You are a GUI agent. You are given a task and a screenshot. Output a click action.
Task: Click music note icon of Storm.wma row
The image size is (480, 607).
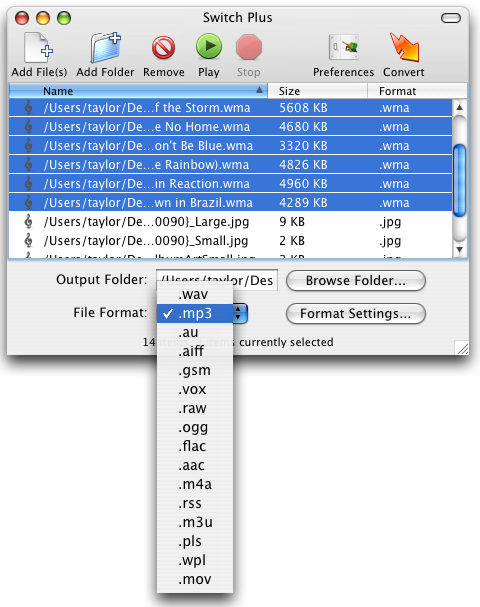[x=28, y=108]
